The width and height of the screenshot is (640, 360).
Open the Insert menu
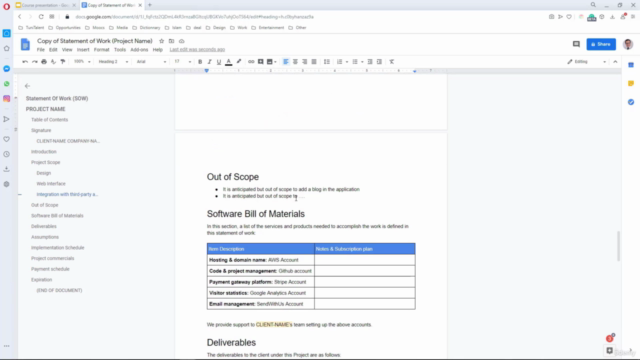83,50
